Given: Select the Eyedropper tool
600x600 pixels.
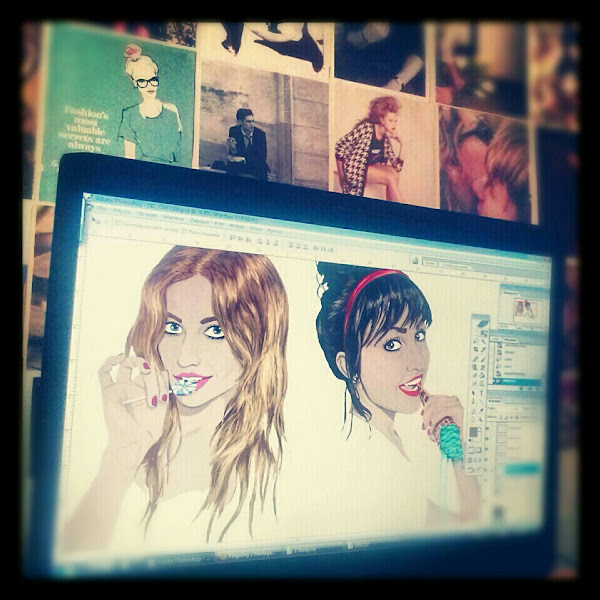Looking at the screenshot, I should click(481, 411).
